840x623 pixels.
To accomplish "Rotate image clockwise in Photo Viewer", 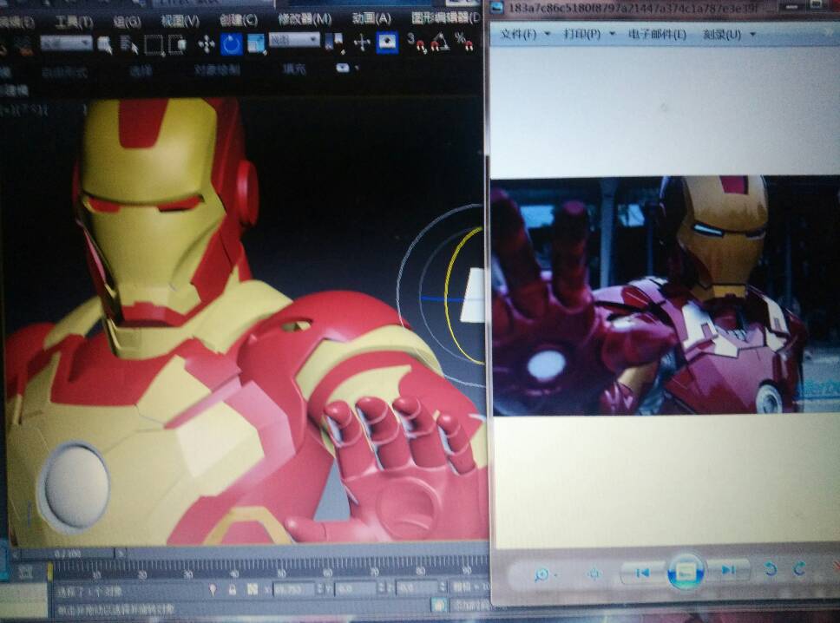I will pyautogui.click(x=800, y=568).
